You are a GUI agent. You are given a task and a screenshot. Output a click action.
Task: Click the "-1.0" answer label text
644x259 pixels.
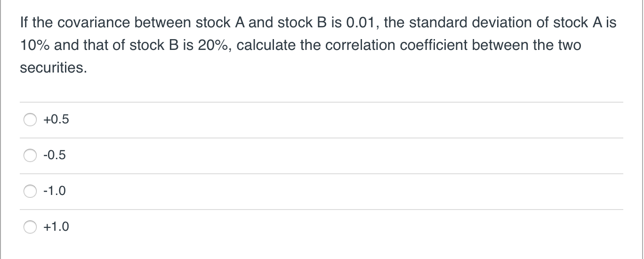point(54,191)
